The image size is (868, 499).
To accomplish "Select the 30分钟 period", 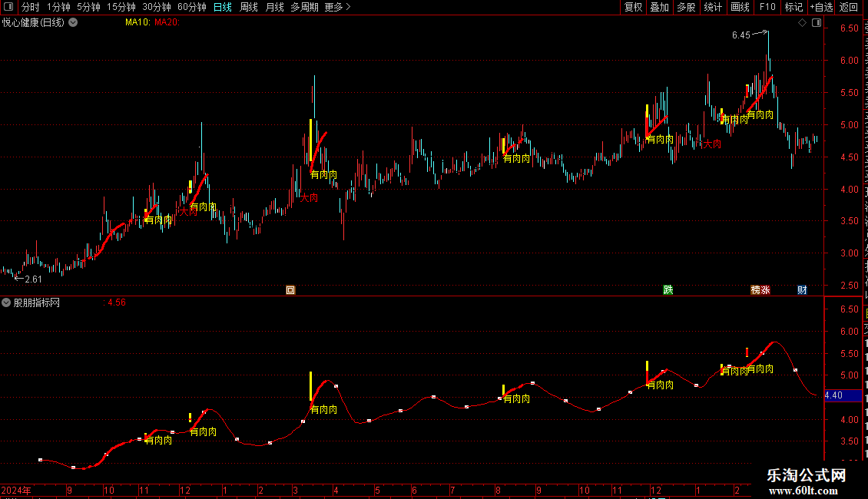I will coord(157,7).
